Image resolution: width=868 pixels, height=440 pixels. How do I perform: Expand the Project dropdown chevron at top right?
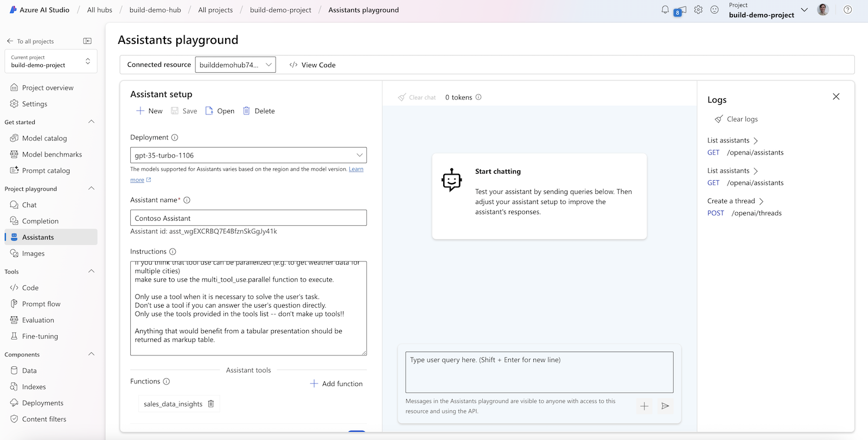(x=804, y=10)
